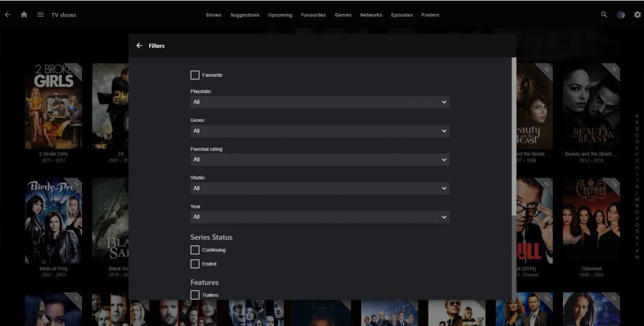Jump to letter M in alphabet index
The height and width of the screenshot is (326, 644).
tap(637, 199)
